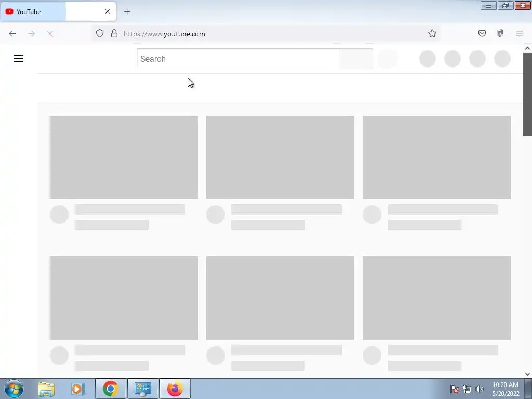Click scrollbar down arrow
Image resolution: width=532 pixels, height=399 pixels.
point(527,374)
